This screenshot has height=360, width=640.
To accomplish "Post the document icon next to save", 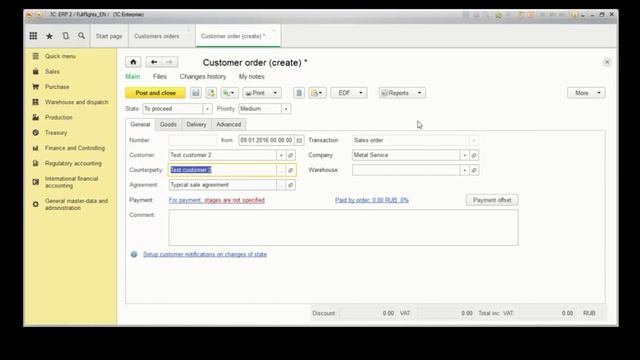I will [x=211, y=93].
